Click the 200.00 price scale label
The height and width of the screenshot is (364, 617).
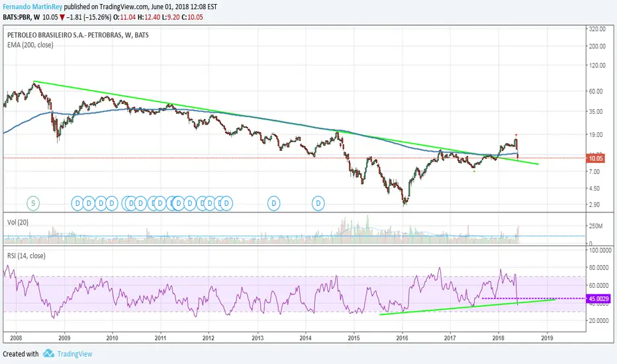coord(597,46)
